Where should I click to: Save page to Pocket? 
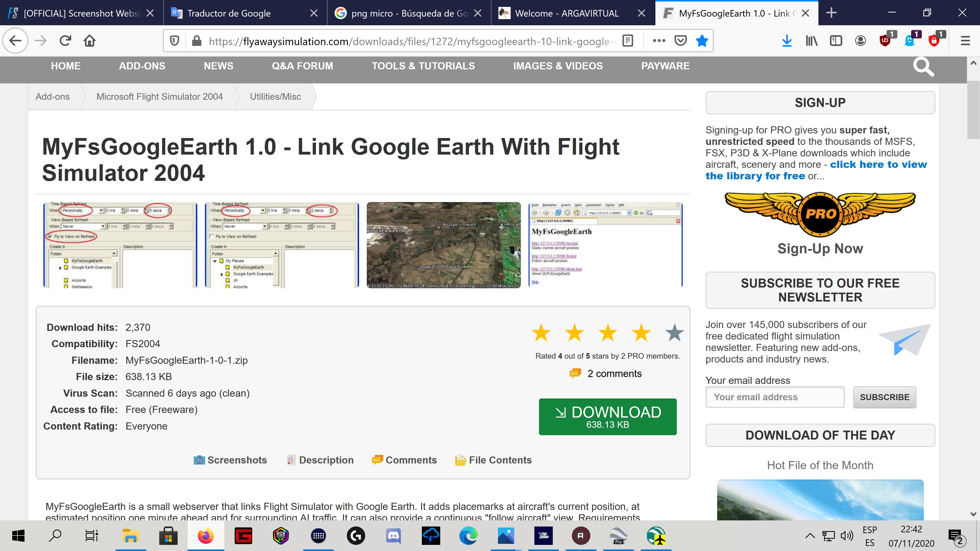pos(680,41)
